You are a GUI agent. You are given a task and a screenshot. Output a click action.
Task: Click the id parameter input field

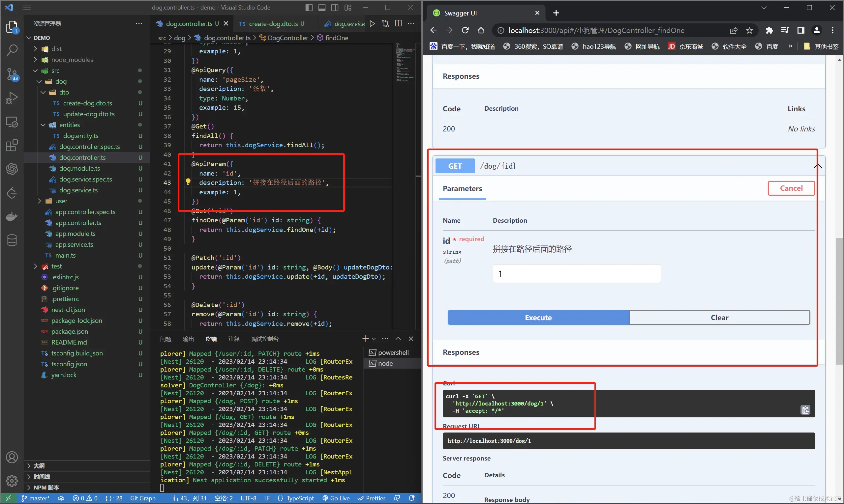577,274
